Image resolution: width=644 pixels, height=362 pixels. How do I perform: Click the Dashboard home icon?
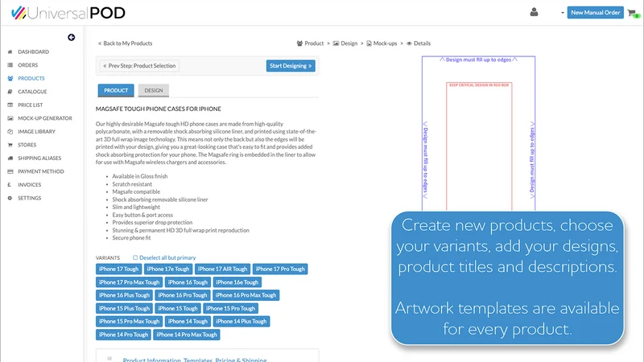tap(10, 51)
